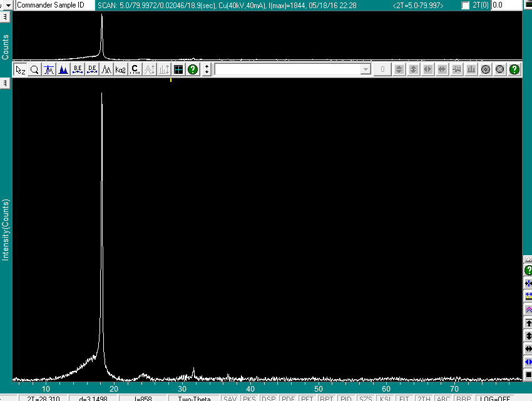Click the black up-arrow icon on right sidebar
This screenshot has width=532, height=401.
click(528, 323)
